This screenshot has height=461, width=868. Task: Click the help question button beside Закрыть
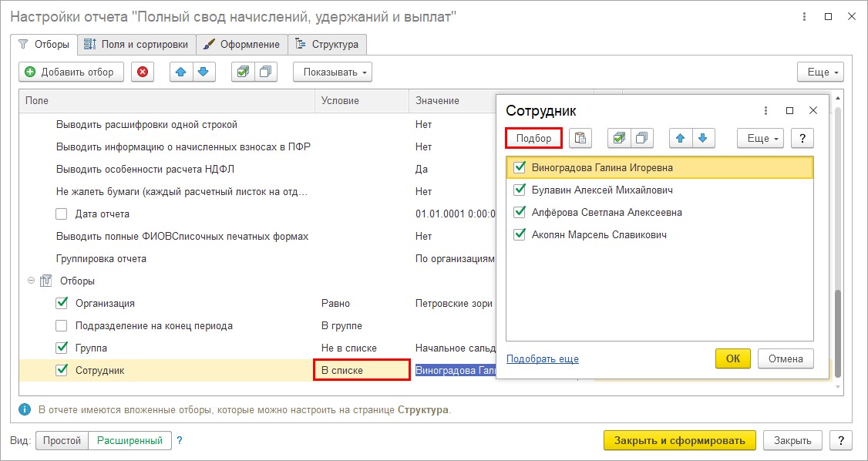click(842, 440)
